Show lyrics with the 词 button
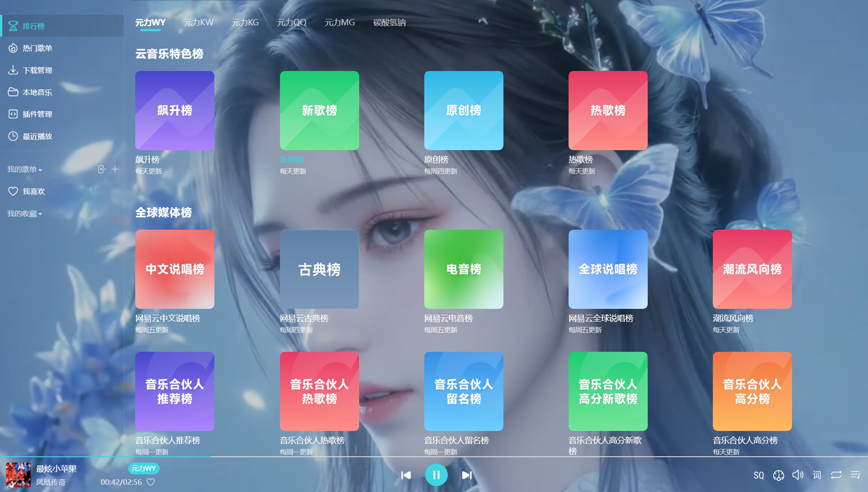Viewport: 868px width, 492px height. (817, 475)
